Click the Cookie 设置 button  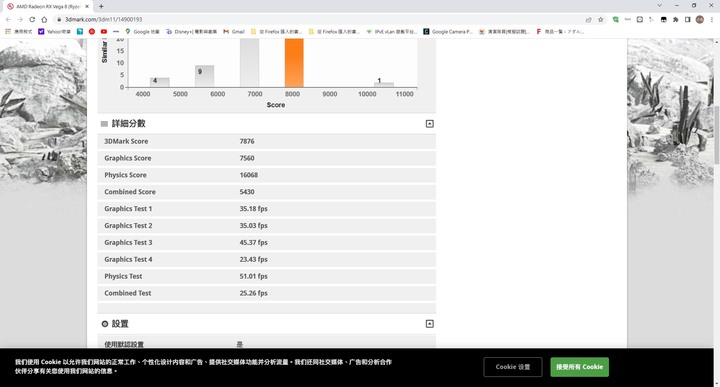click(512, 367)
